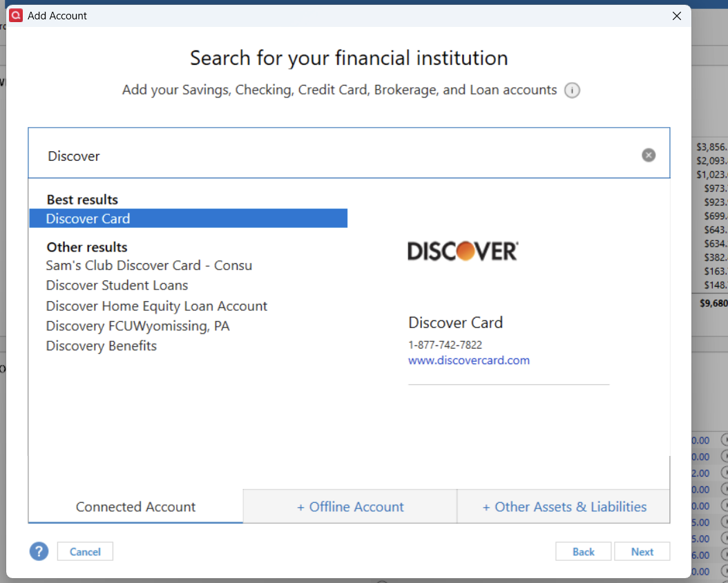Select Discovery Benefits result
728x583 pixels.
[x=102, y=346]
